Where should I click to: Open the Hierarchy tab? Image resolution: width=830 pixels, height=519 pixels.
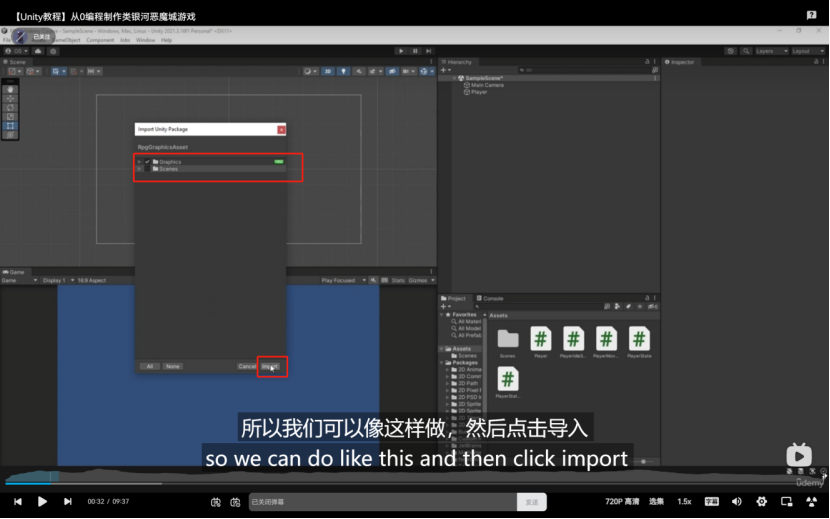point(456,62)
